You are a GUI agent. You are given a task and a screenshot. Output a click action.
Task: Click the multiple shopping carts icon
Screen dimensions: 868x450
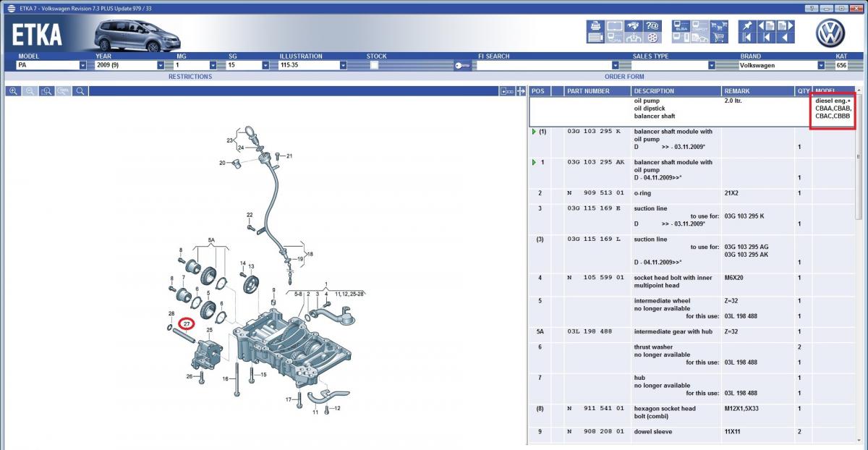(719, 25)
